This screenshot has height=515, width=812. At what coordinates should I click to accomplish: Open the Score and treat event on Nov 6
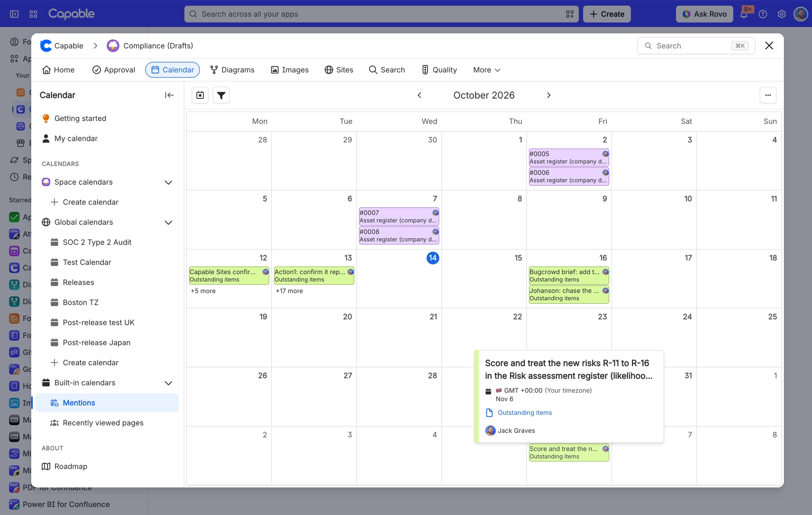(x=569, y=452)
